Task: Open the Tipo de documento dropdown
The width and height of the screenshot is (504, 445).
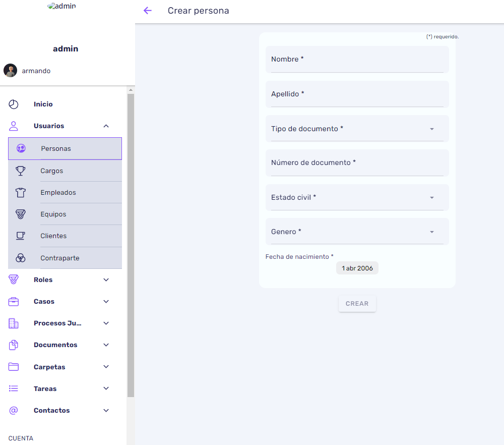Action: [x=357, y=128]
